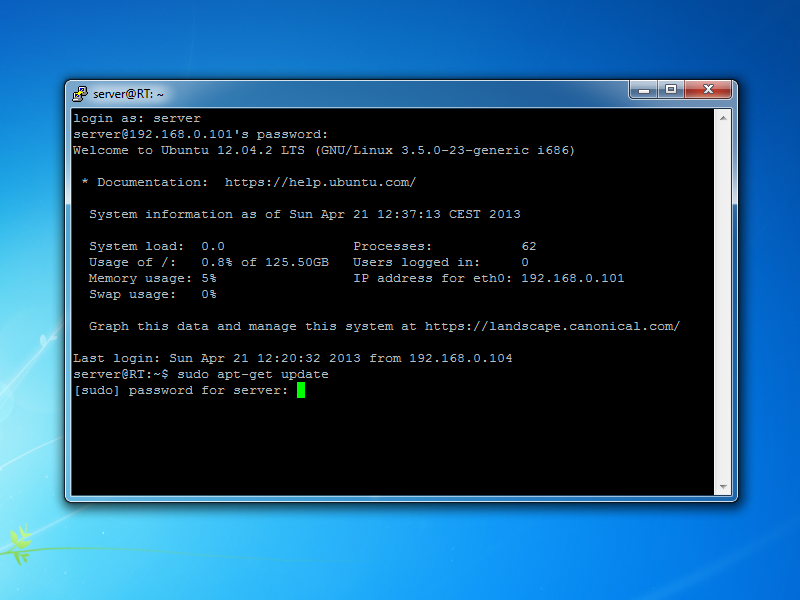Image resolution: width=800 pixels, height=600 pixels.
Task: Click the landscape.canonical.com URL
Action: (x=552, y=326)
